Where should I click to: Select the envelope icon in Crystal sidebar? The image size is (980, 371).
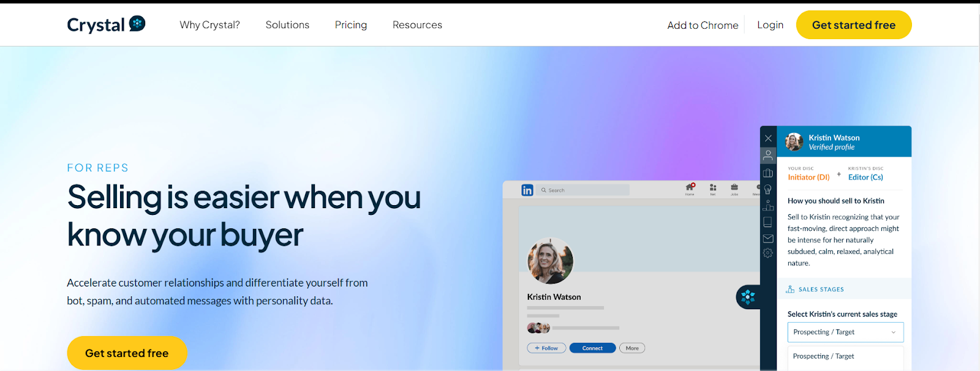pyautogui.click(x=768, y=239)
